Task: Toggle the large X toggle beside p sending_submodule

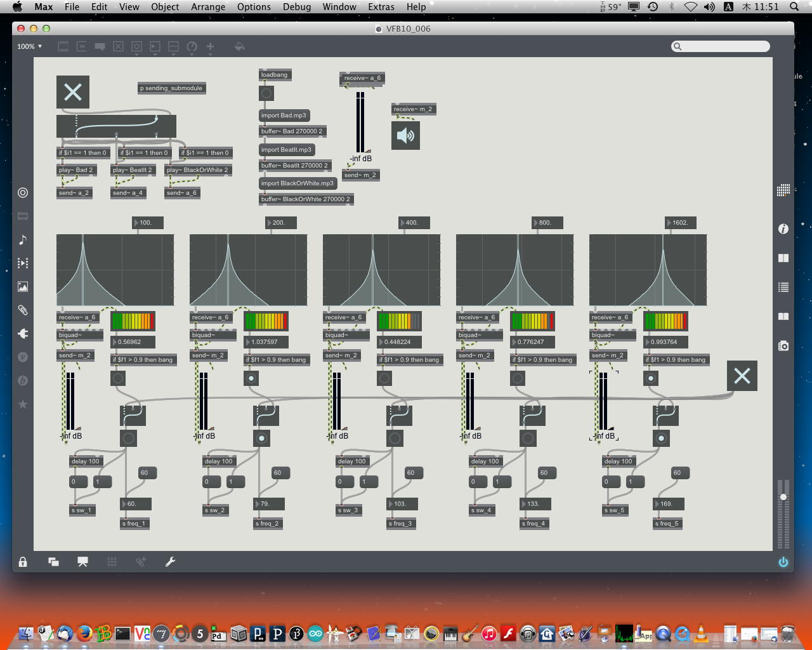Action: (73, 92)
